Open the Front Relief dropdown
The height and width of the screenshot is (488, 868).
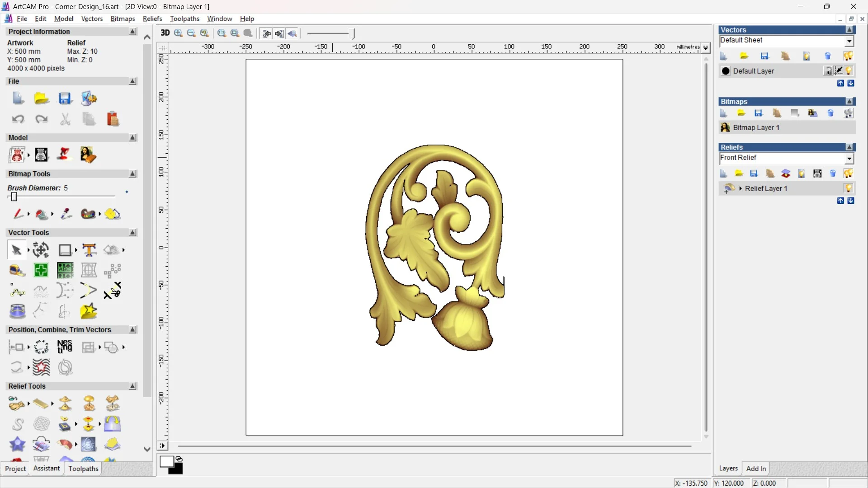pos(849,158)
